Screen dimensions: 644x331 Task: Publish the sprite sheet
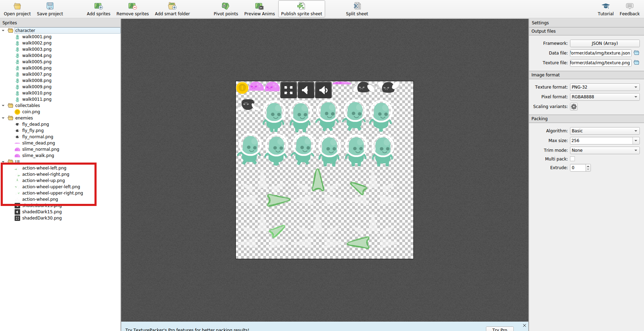[301, 9]
